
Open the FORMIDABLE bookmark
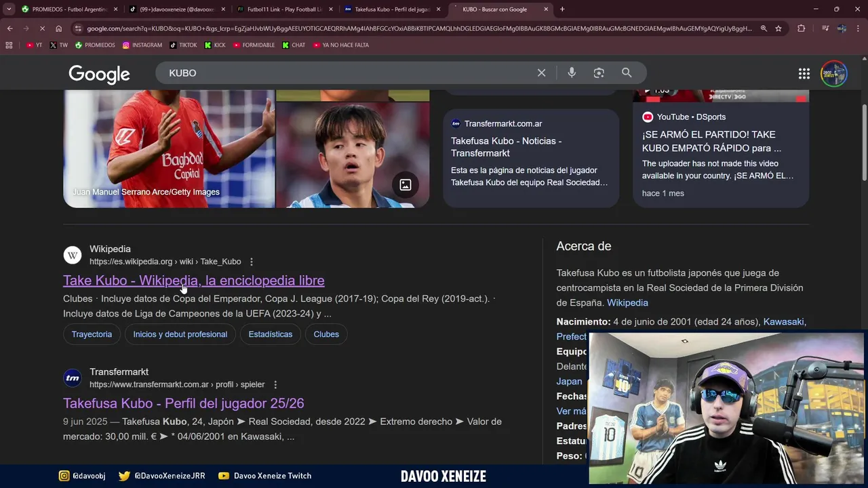pos(254,45)
